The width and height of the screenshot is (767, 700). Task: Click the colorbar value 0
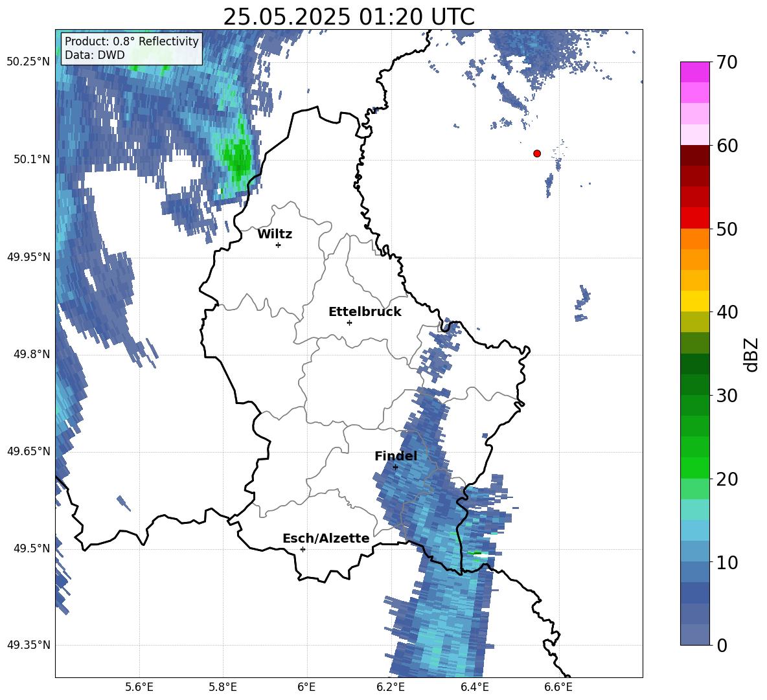tap(722, 645)
